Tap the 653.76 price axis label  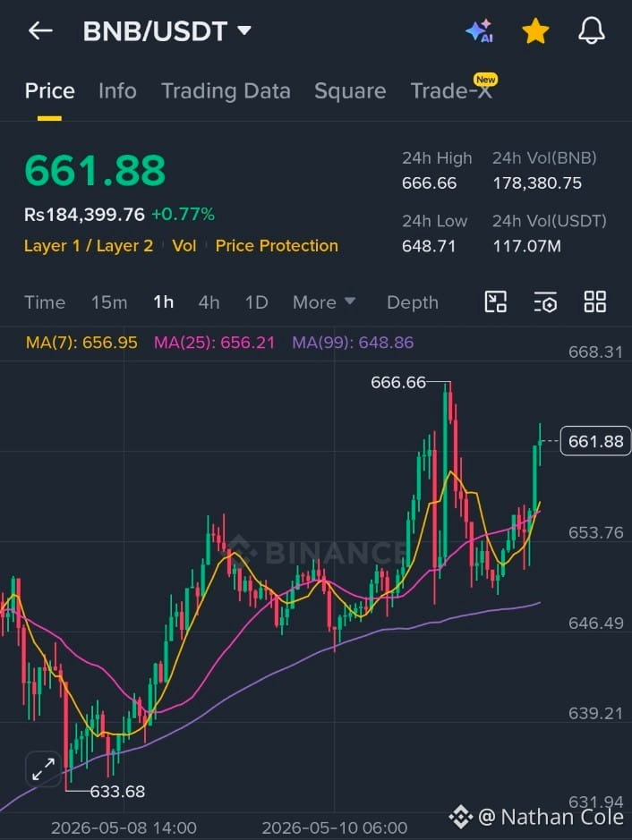click(x=595, y=532)
